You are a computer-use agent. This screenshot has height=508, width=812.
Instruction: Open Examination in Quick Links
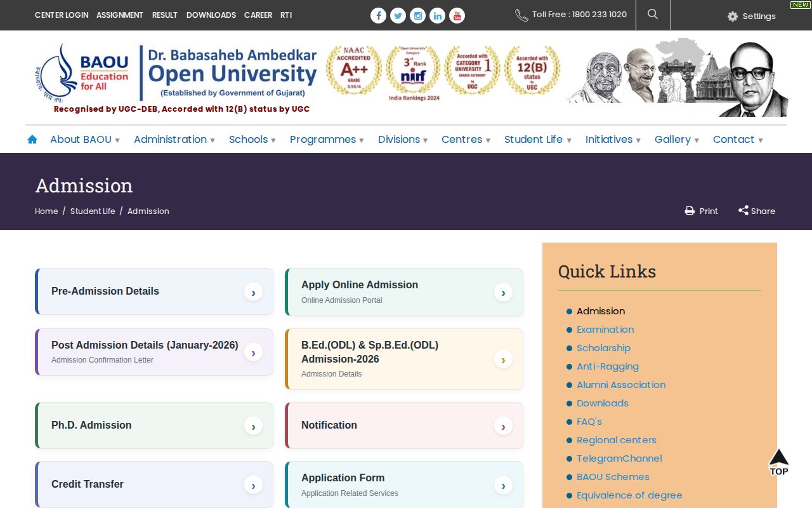[605, 330]
